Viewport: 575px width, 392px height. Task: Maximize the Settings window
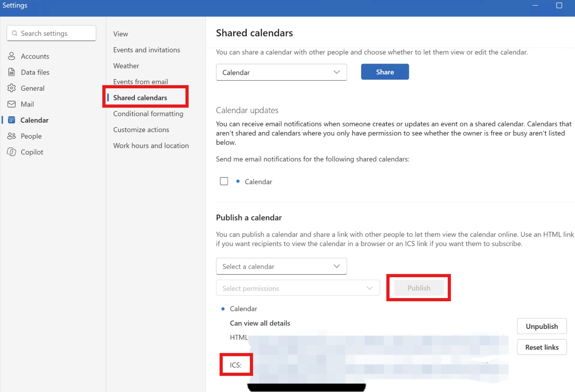tap(559, 6)
